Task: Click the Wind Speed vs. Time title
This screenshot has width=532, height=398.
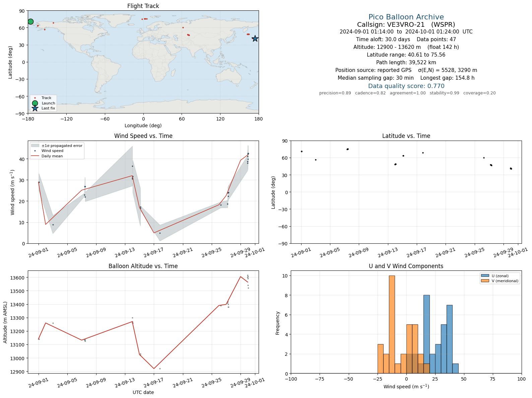Action: pos(143,136)
